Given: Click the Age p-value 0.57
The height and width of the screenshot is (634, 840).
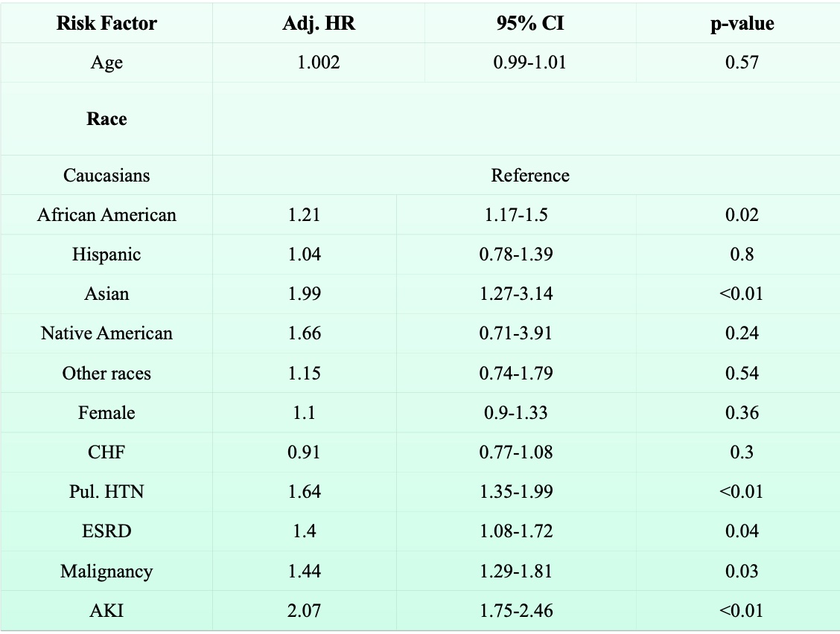Looking at the screenshot, I should [742, 63].
